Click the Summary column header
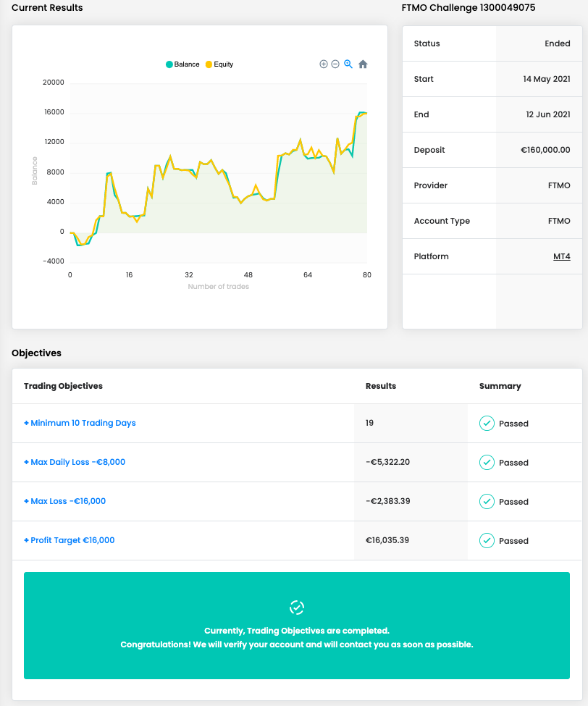Image resolution: width=588 pixels, height=706 pixels. coord(500,386)
